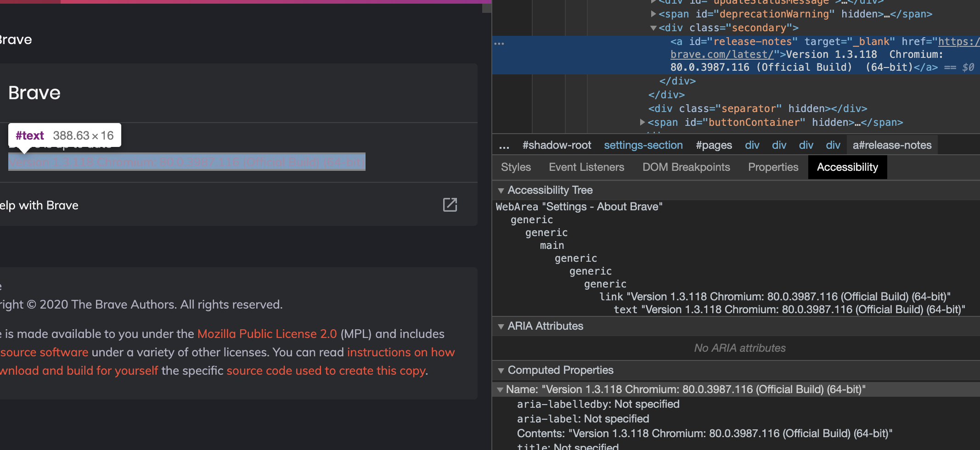The height and width of the screenshot is (450, 980).
Task: Collapse the Accessibility Tree section
Action: click(501, 191)
